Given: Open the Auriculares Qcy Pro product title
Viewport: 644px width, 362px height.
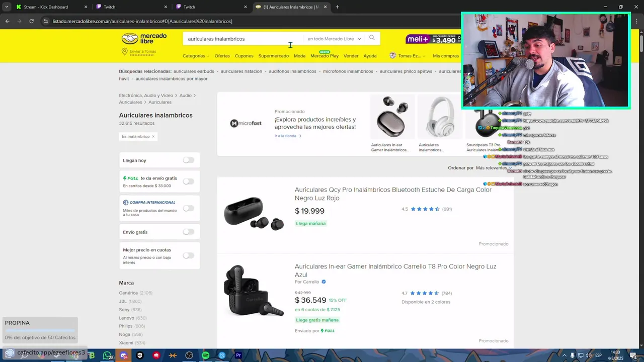Looking at the screenshot, I should point(393,194).
